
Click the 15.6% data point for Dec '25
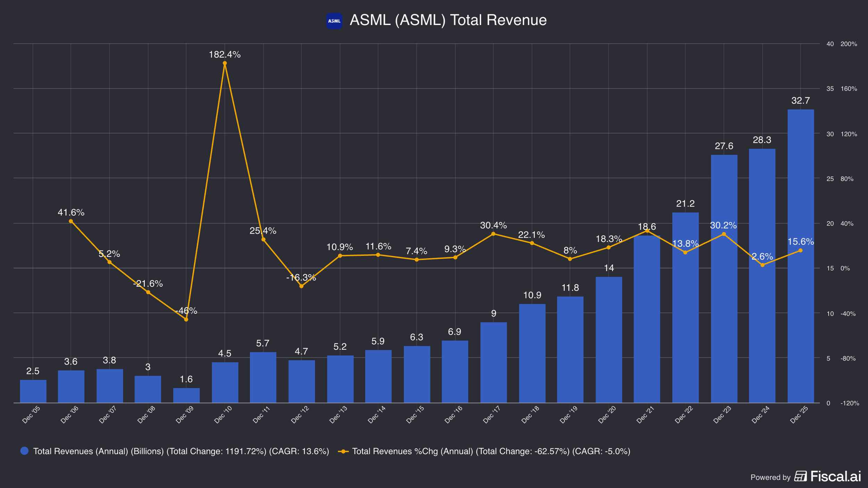800,250
